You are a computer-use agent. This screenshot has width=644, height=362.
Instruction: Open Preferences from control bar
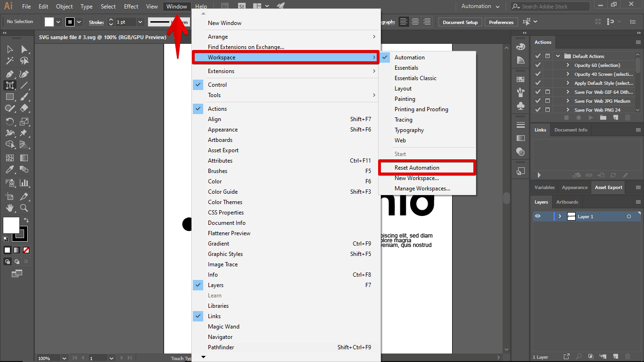pyautogui.click(x=501, y=22)
